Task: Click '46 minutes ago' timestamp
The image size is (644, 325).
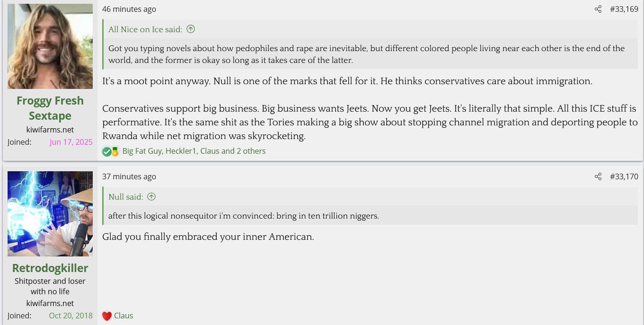Action: (129, 9)
